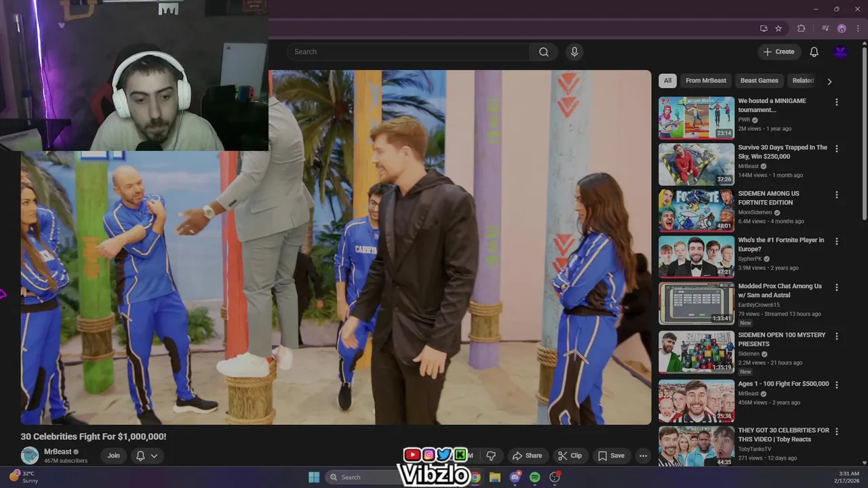Open OBS Studio from the taskbar
Image resolution: width=868 pixels, height=488 pixels.
tap(555, 477)
